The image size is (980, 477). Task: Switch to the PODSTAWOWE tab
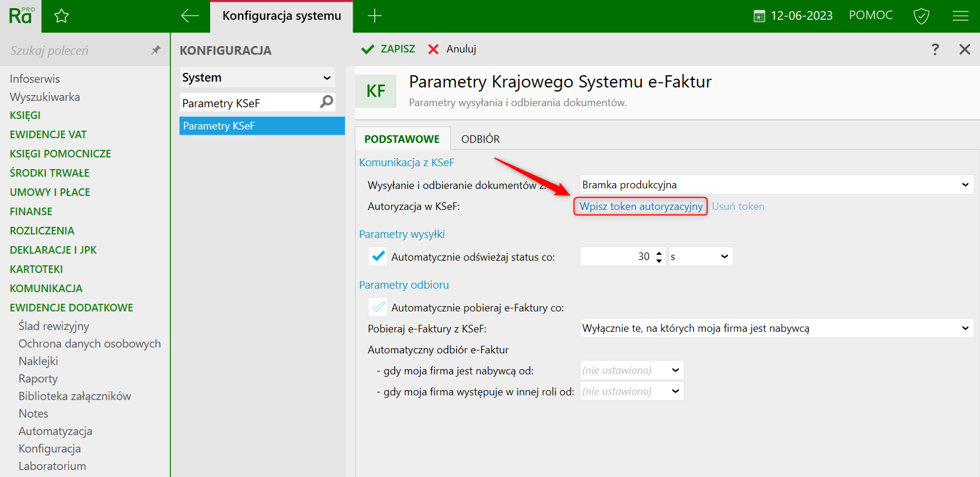[x=402, y=139]
